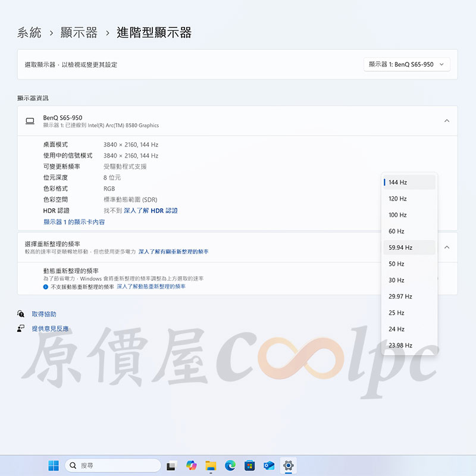Pick the 50 Hz option

point(409,264)
